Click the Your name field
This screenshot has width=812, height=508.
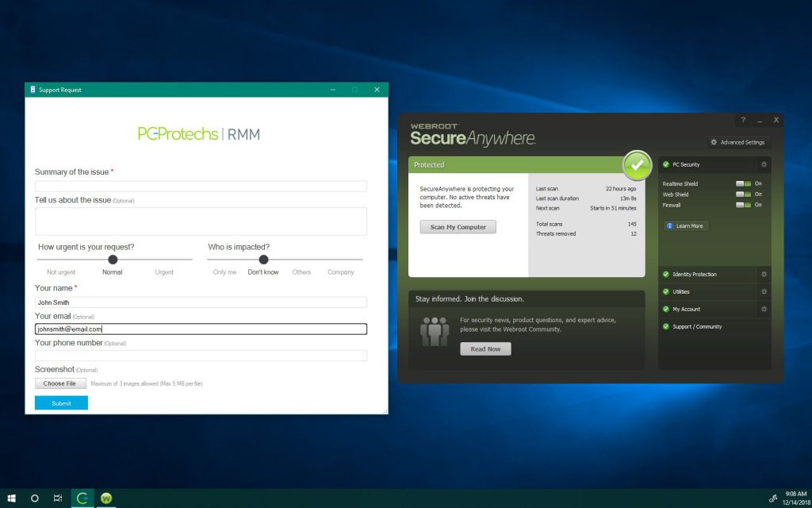tap(201, 302)
